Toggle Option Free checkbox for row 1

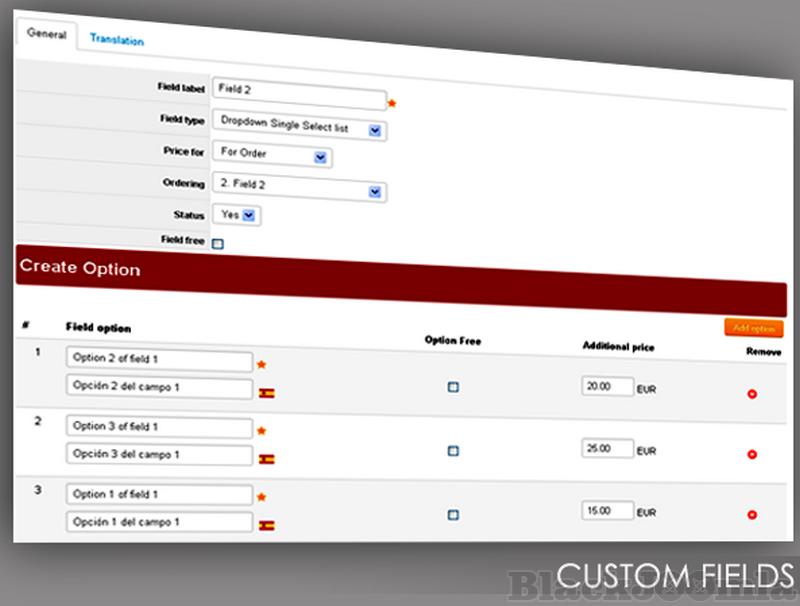(x=453, y=387)
